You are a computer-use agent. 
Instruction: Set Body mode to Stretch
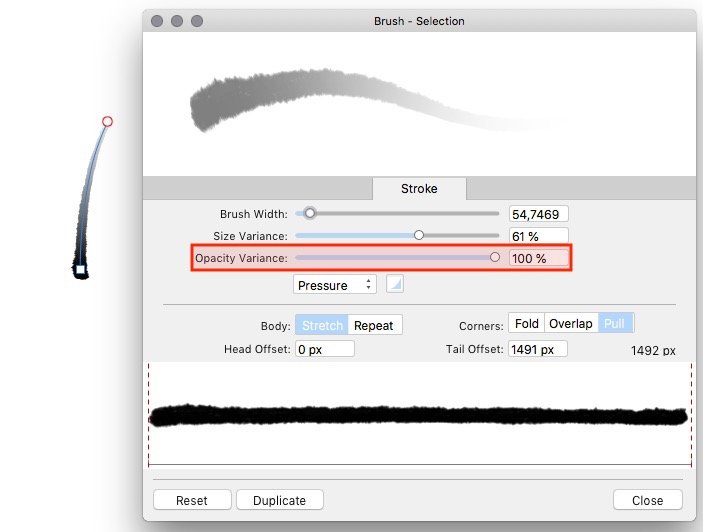322,325
